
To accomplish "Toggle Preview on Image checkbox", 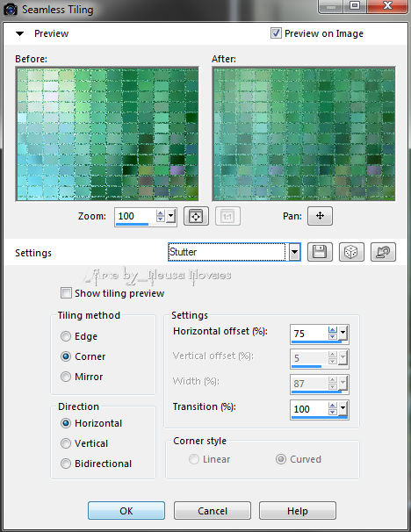I will point(276,33).
